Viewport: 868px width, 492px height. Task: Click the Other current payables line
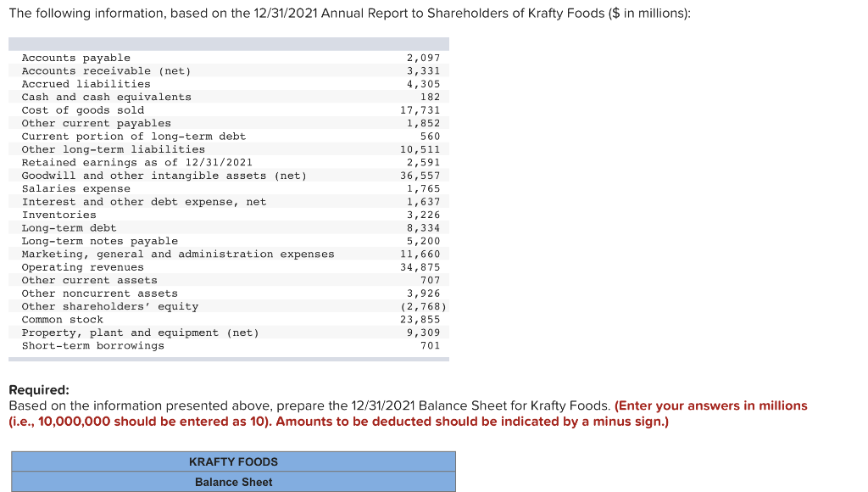(96, 123)
